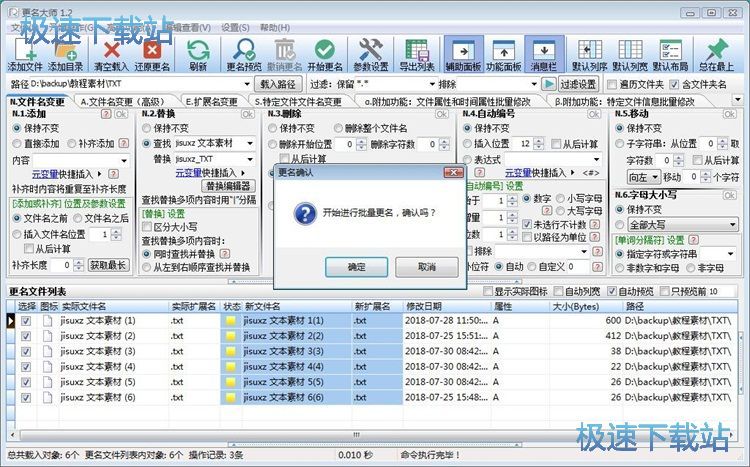Click help icon in N.1添加 header

(x=106, y=114)
